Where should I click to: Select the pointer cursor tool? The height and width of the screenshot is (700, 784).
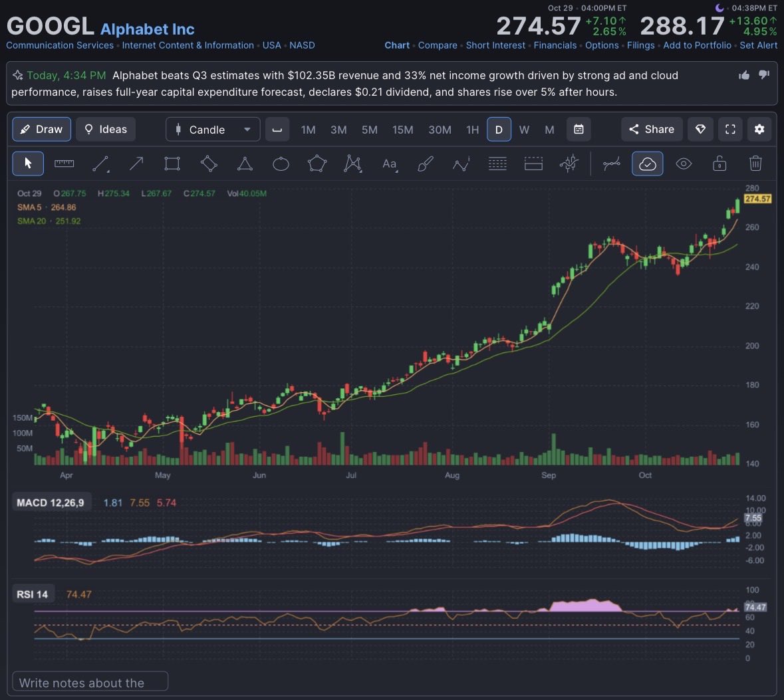[x=28, y=164]
